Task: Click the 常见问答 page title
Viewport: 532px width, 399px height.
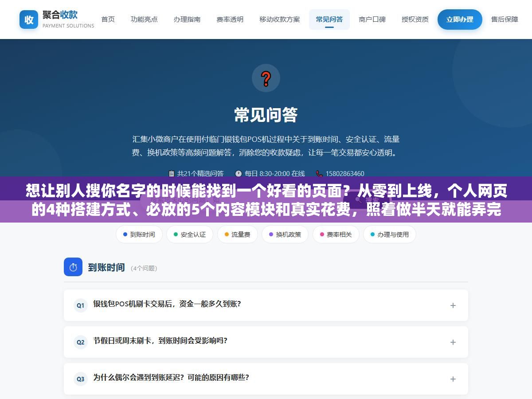Action: coord(266,115)
